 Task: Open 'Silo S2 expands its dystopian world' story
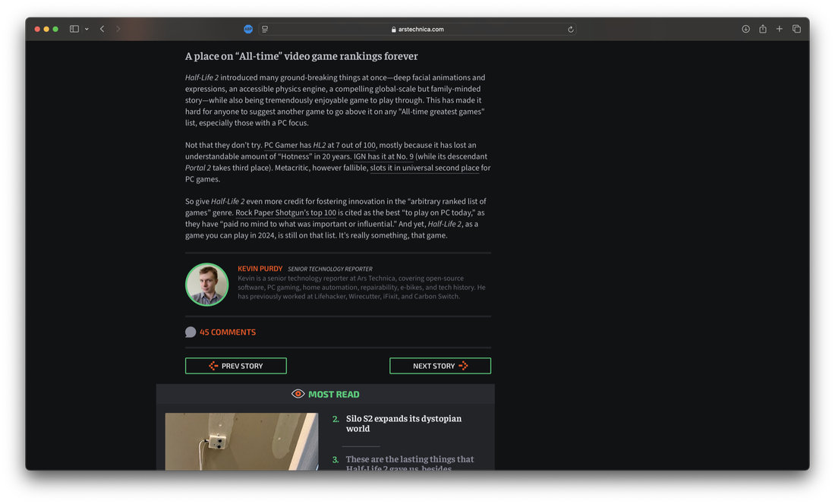click(x=404, y=424)
